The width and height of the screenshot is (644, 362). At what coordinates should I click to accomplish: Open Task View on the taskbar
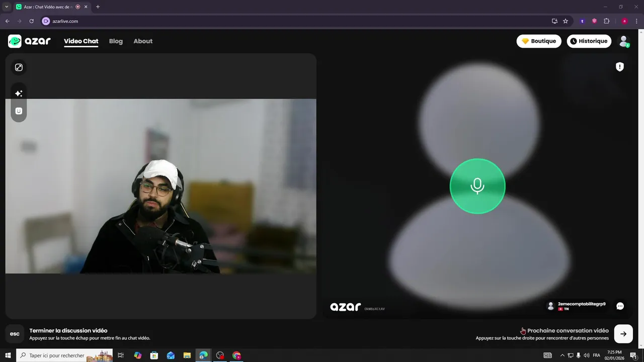tap(121, 355)
